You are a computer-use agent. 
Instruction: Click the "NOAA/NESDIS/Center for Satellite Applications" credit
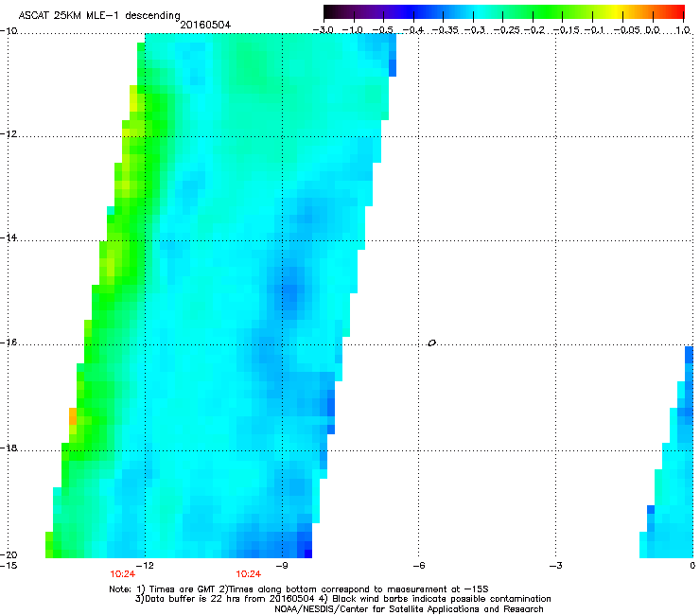(409, 609)
